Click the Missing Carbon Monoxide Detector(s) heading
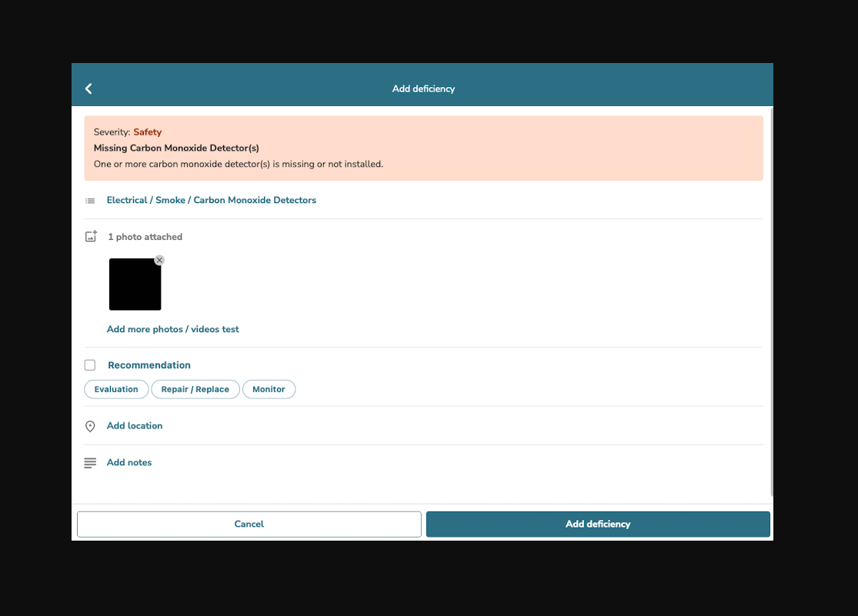This screenshot has height=616, width=858. click(x=176, y=148)
